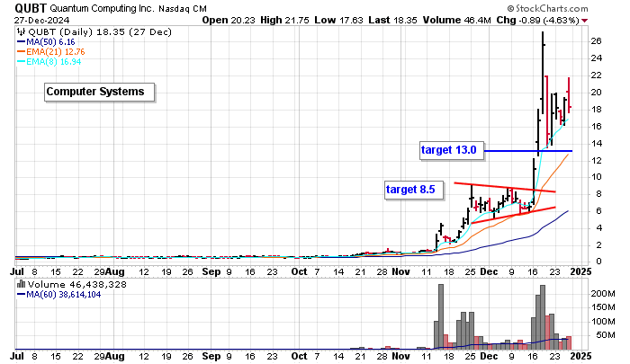Click the price bar icon beside QUBT (Daily)

(x=22, y=32)
